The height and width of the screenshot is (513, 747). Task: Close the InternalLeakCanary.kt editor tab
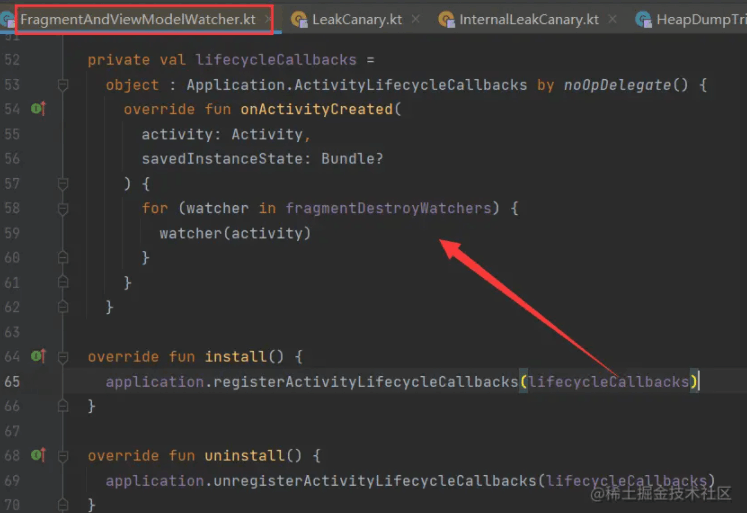pyautogui.click(x=611, y=19)
